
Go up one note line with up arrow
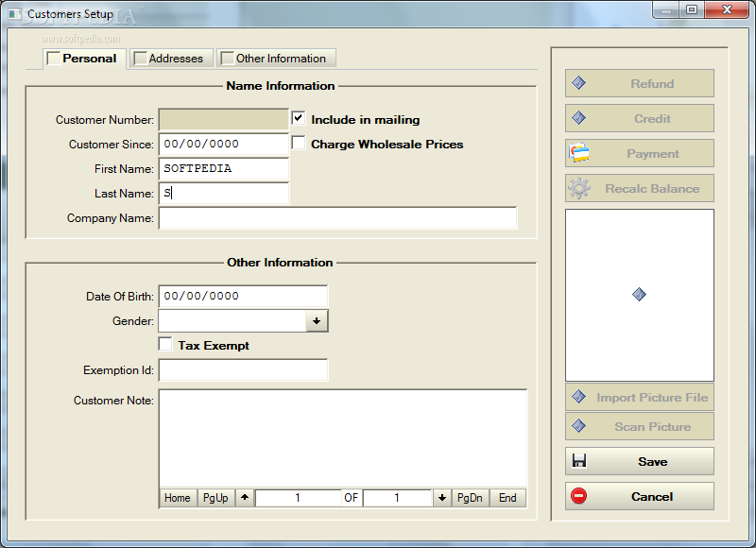coord(245,497)
